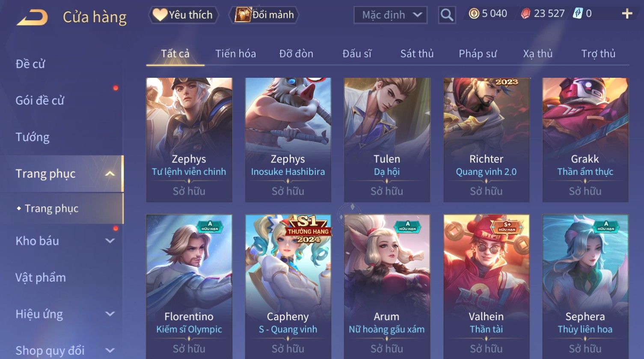Click the golden back arrow icon
644x359 pixels.
click(32, 17)
